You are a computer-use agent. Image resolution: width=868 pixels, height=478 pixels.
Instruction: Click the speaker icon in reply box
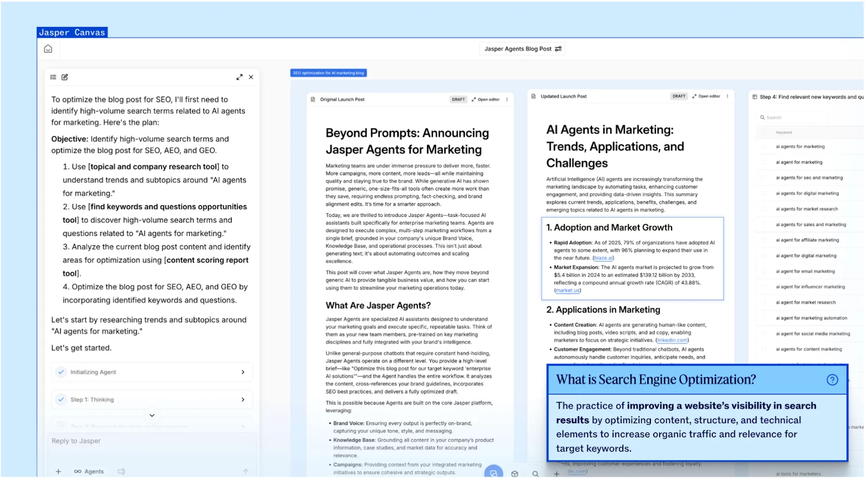click(x=122, y=471)
